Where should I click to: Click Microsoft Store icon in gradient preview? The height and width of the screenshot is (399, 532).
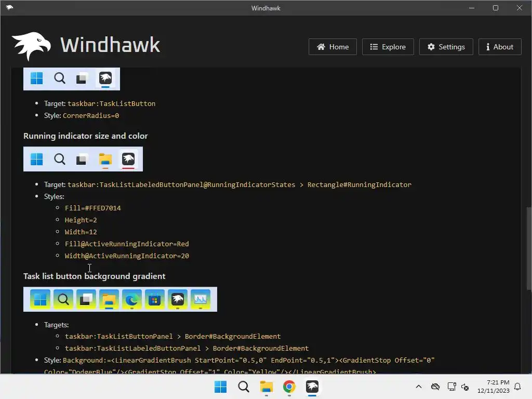(x=154, y=299)
